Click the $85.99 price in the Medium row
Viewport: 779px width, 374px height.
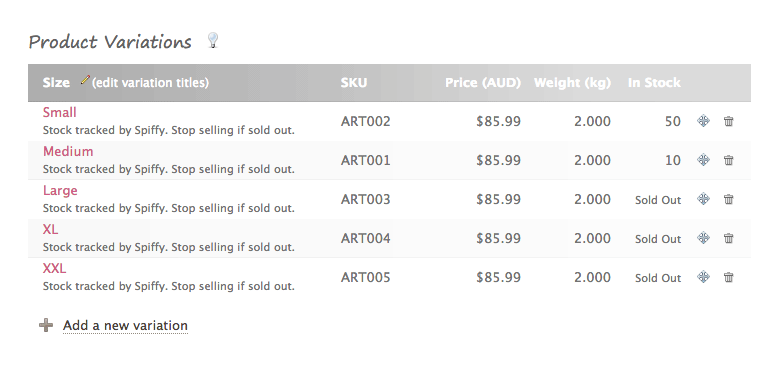(x=498, y=160)
